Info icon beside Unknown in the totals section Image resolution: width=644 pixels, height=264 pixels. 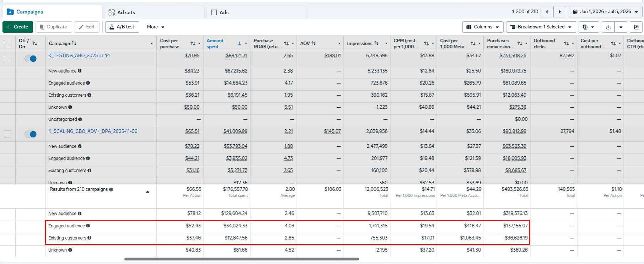click(70, 250)
